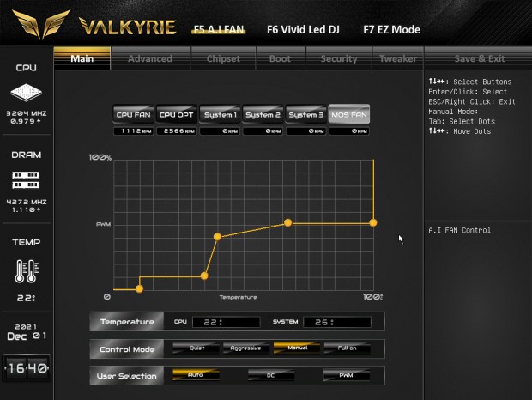Click the thermometer TEMP icon

coord(27,271)
